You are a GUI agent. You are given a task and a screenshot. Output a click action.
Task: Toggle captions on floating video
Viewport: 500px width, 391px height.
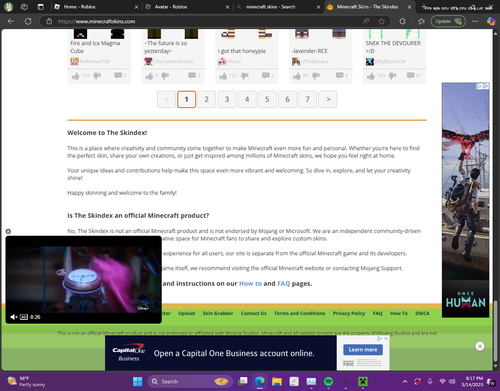[24, 317]
